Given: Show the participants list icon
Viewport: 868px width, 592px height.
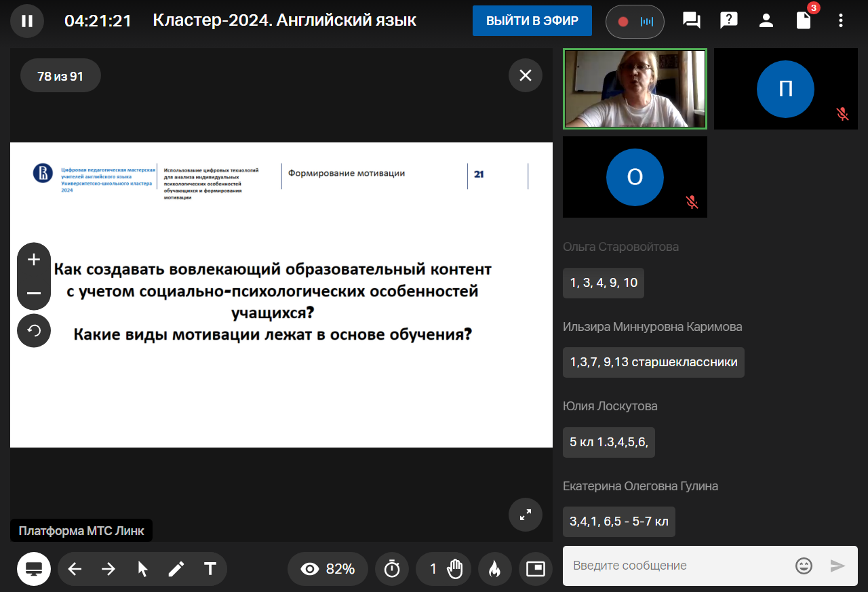Looking at the screenshot, I should click(766, 21).
